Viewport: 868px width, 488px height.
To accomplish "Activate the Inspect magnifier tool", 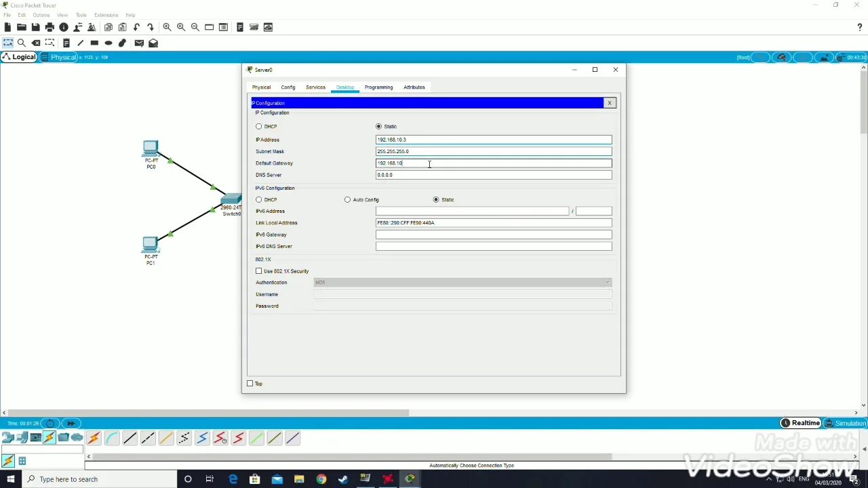I will 22,43.
